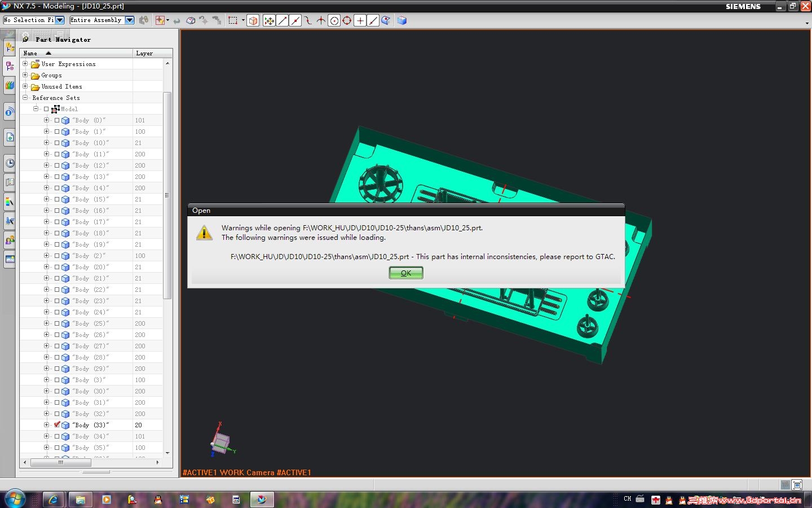Expand the Unused Items folder
The width and height of the screenshot is (812, 508).
[25, 86]
